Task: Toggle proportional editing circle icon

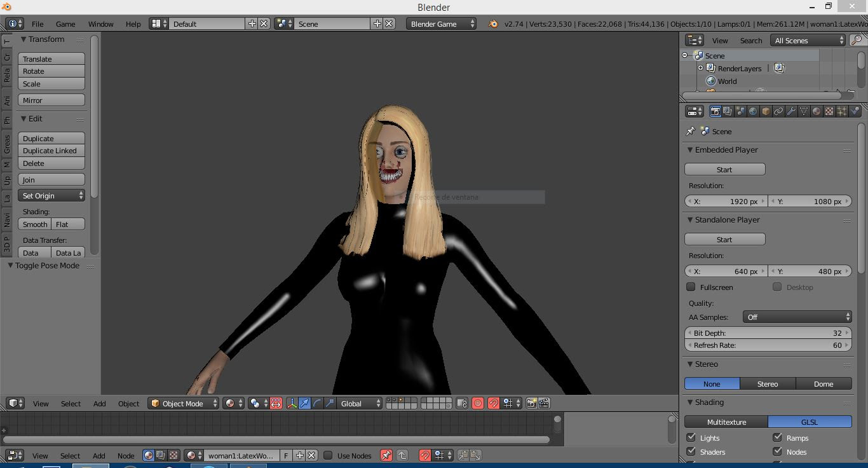Action: click(x=478, y=403)
